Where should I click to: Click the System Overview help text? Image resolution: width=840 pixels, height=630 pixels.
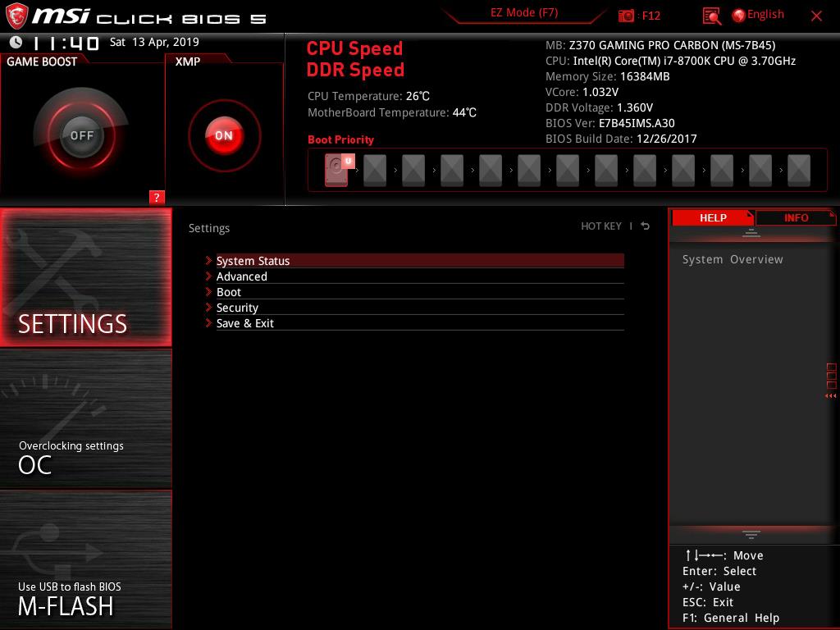(x=733, y=259)
